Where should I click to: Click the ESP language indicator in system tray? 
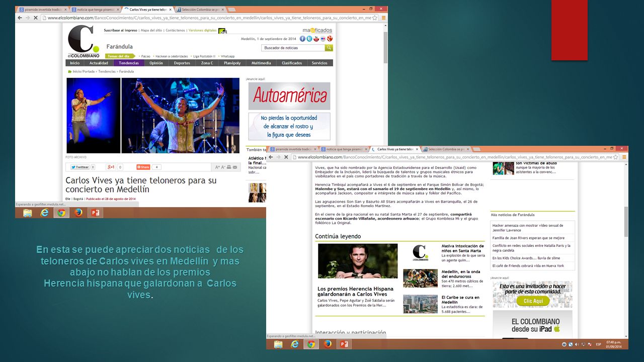click(598, 344)
